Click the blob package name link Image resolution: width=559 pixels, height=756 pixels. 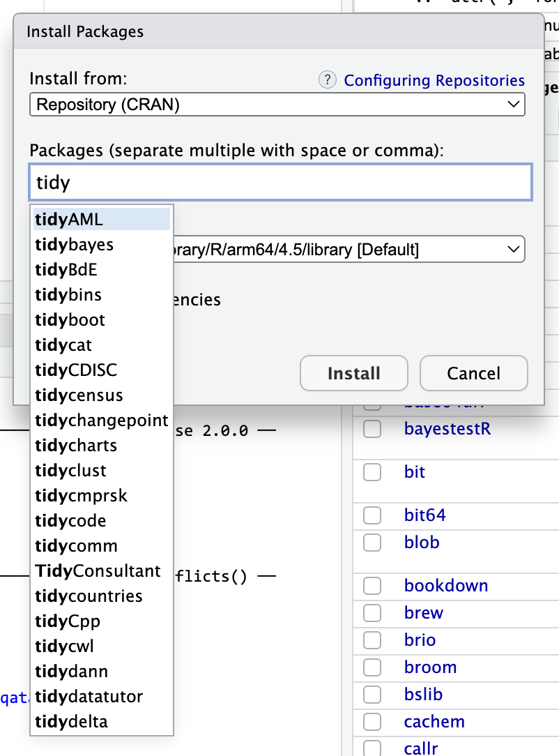pos(422,543)
